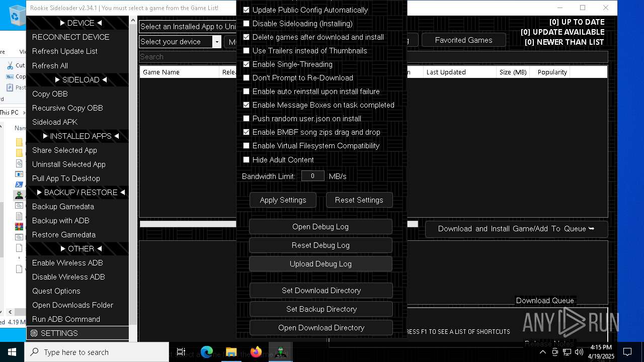Viewport: 644px width, 362px height.
Task: Click Download and Install Game/Add To Queue
Action: click(x=516, y=229)
